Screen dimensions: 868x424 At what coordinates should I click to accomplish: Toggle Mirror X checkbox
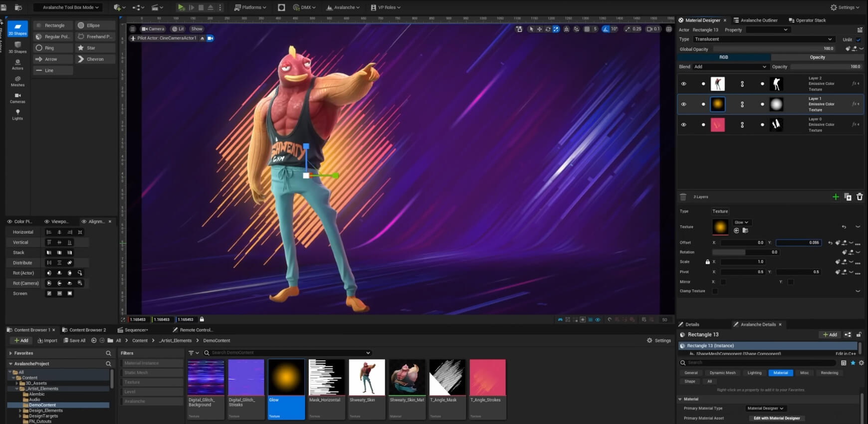pos(723,282)
